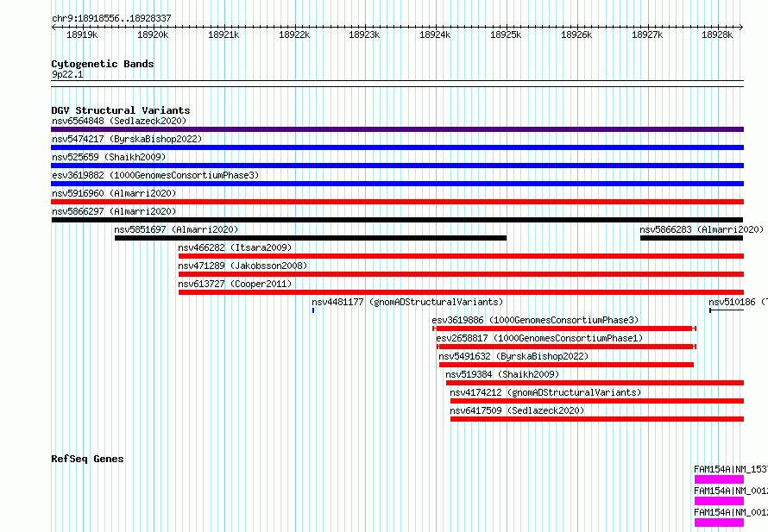
Task: Open nsv5866297 (Almarri2020) variant label
Action: point(114,211)
